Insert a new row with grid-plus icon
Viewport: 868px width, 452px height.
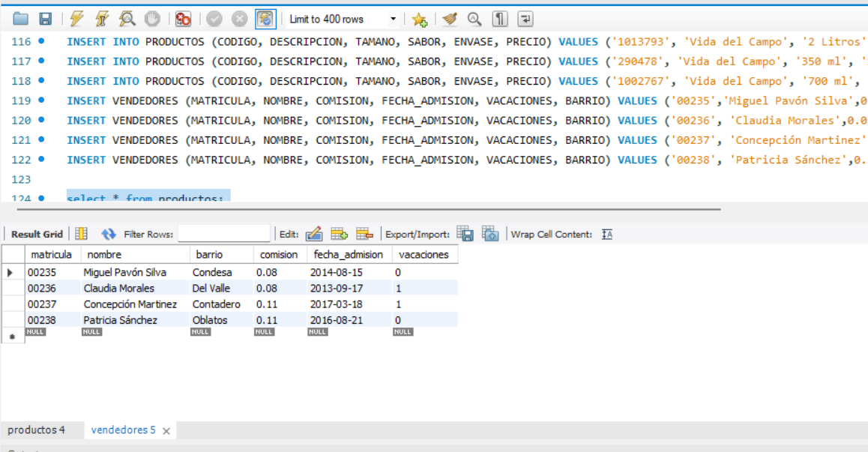(x=339, y=234)
